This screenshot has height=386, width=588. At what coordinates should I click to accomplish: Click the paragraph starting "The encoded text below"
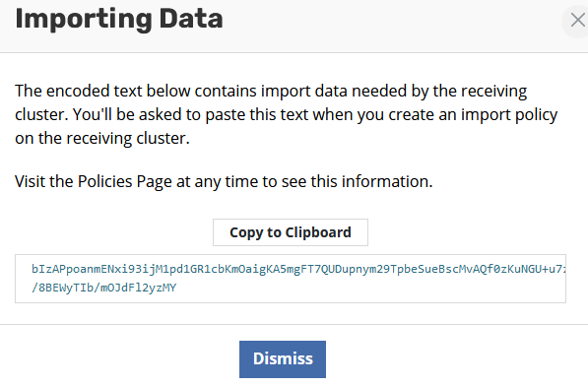click(x=287, y=114)
